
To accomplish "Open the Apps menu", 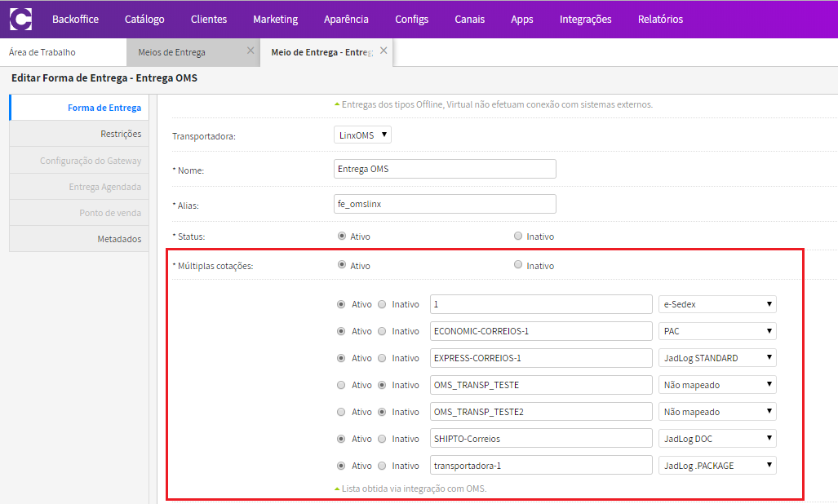I will (x=521, y=20).
